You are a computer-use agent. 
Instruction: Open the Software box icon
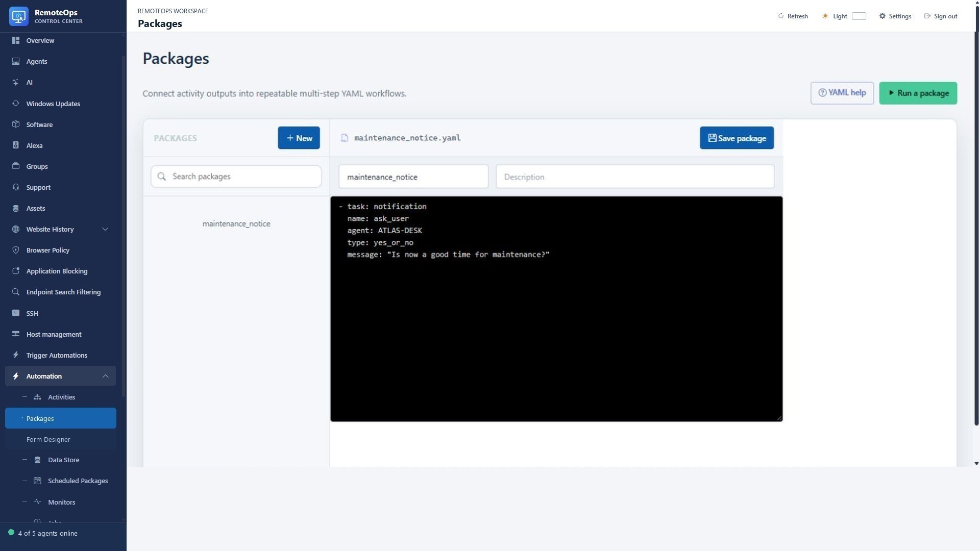16,124
